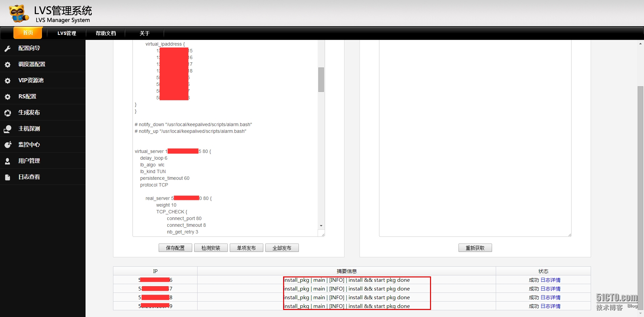This screenshot has width=644, height=317.
Task: Click the 'TCP_CHECK {' config line
Action: coord(172,212)
